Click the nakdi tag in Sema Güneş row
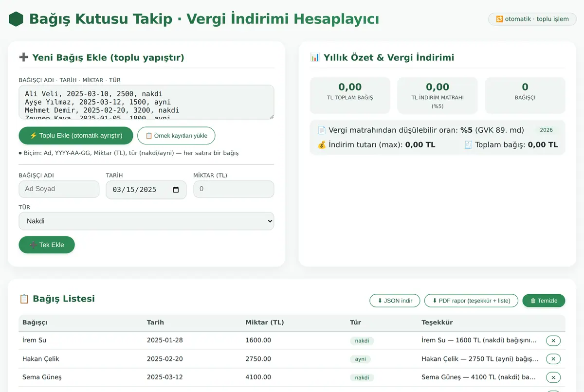This screenshot has width=584, height=392. coord(362,378)
